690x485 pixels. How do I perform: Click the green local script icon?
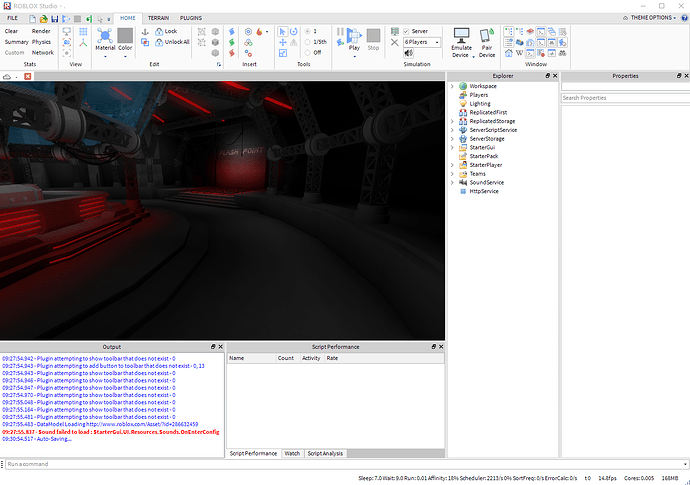click(x=231, y=42)
